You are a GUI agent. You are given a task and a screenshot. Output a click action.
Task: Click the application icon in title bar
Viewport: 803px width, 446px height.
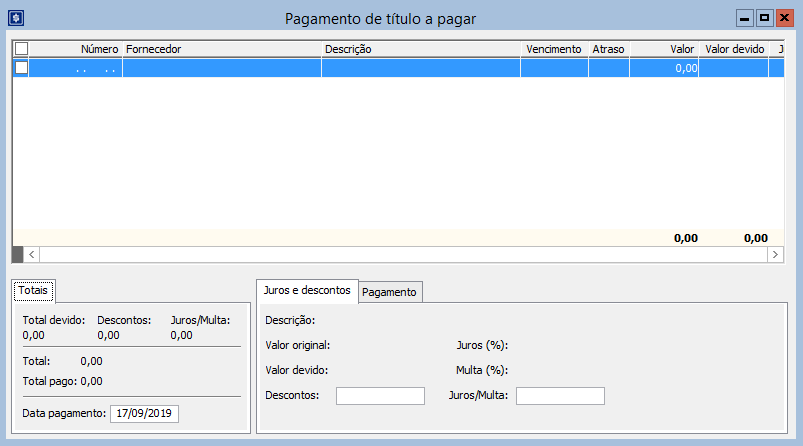[x=15, y=18]
